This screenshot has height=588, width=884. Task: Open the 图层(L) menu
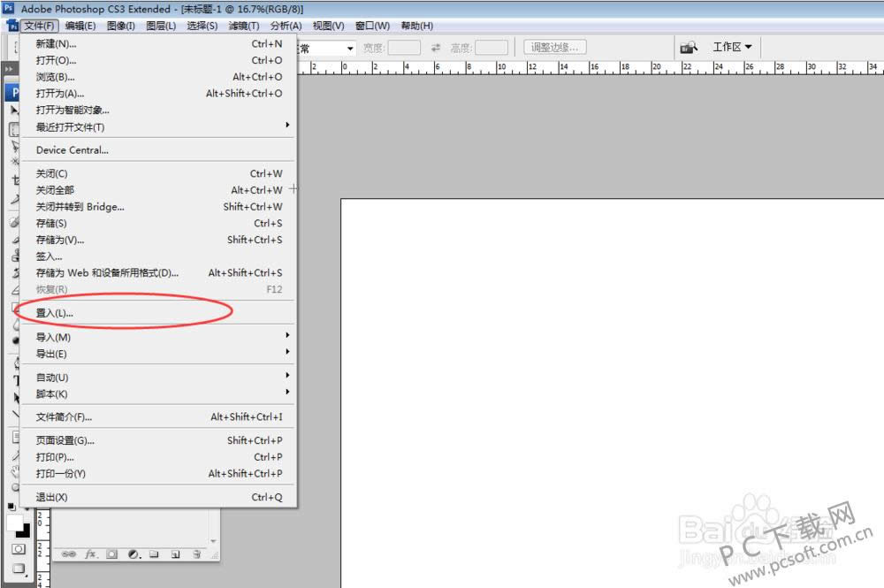pyautogui.click(x=160, y=26)
